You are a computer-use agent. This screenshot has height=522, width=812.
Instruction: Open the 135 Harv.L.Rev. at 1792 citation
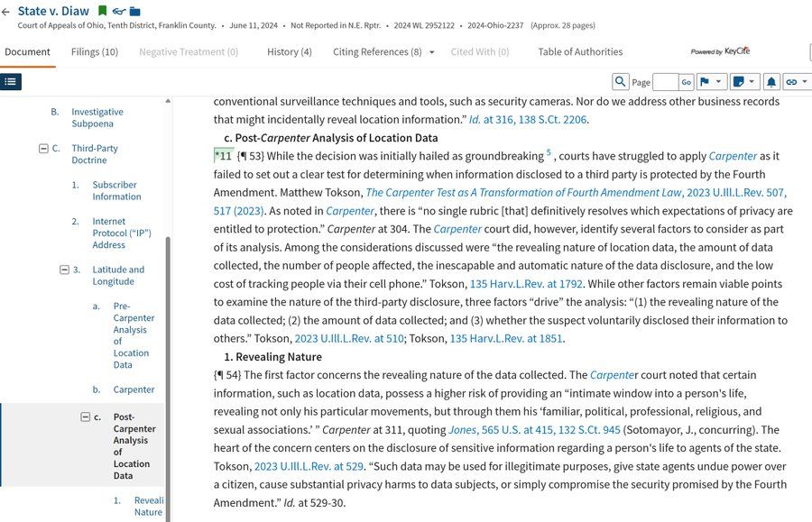[x=526, y=283]
